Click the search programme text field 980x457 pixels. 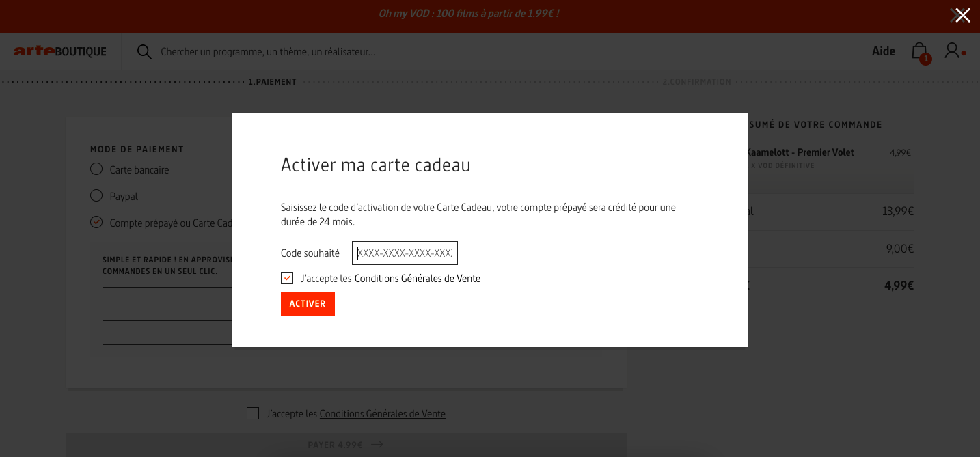268,52
